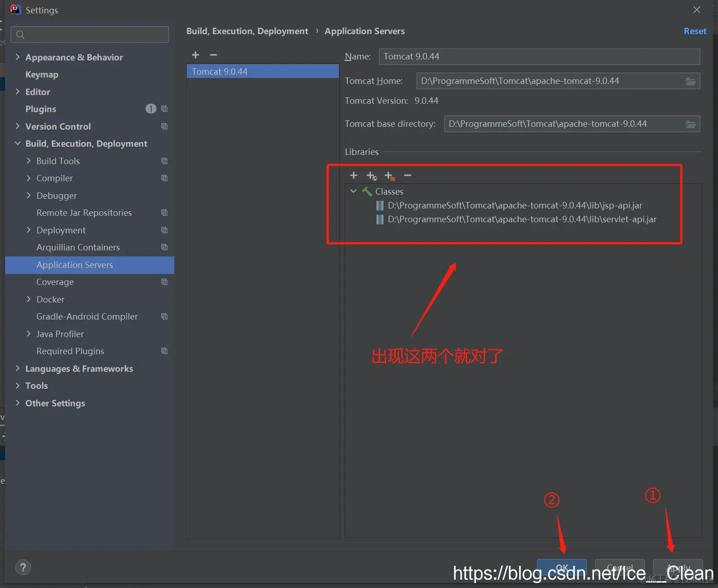
Task: Expand the Docker node
Action: point(29,299)
